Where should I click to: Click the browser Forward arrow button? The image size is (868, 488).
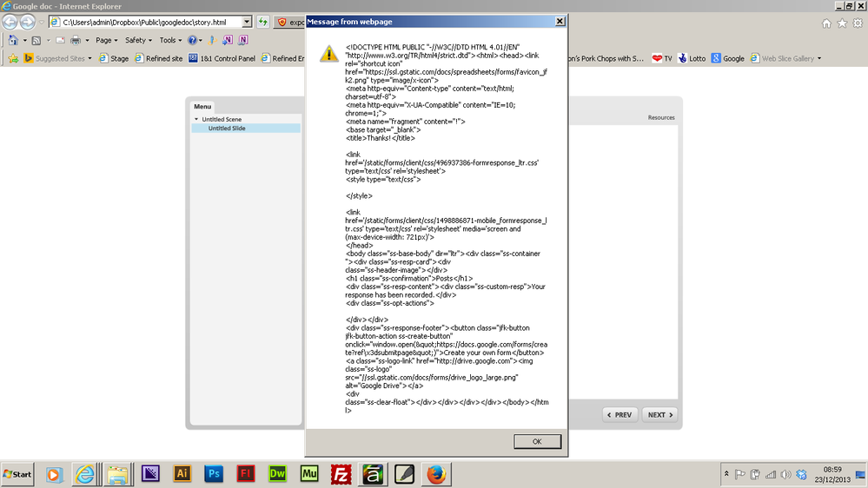pyautogui.click(x=28, y=22)
